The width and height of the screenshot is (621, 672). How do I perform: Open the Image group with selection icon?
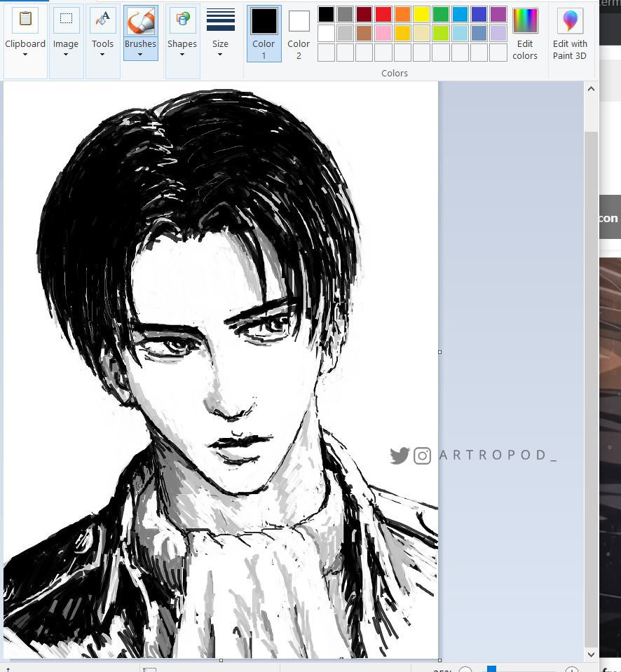click(66, 41)
